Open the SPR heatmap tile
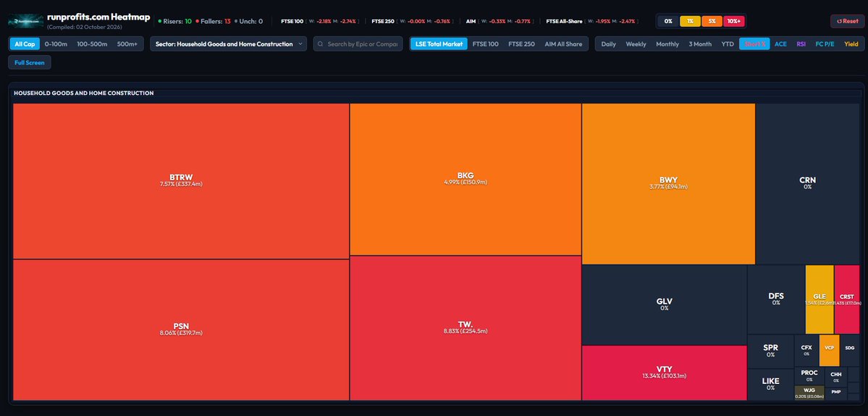Image resolution: width=868 pixels, height=416 pixels. pos(770,351)
